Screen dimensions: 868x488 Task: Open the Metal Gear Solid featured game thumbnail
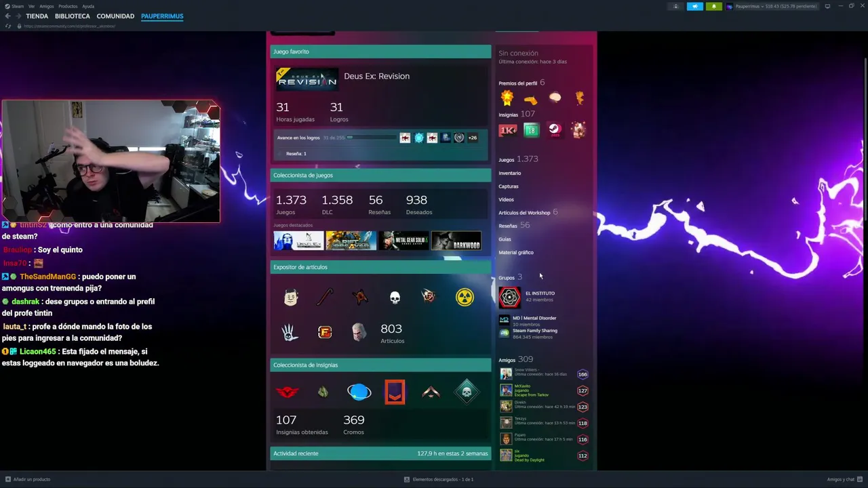coord(403,241)
